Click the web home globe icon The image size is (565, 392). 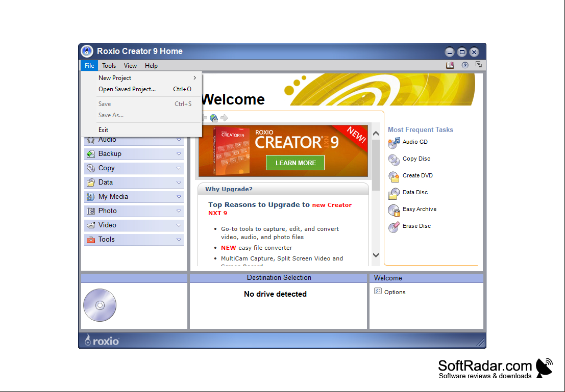[214, 118]
